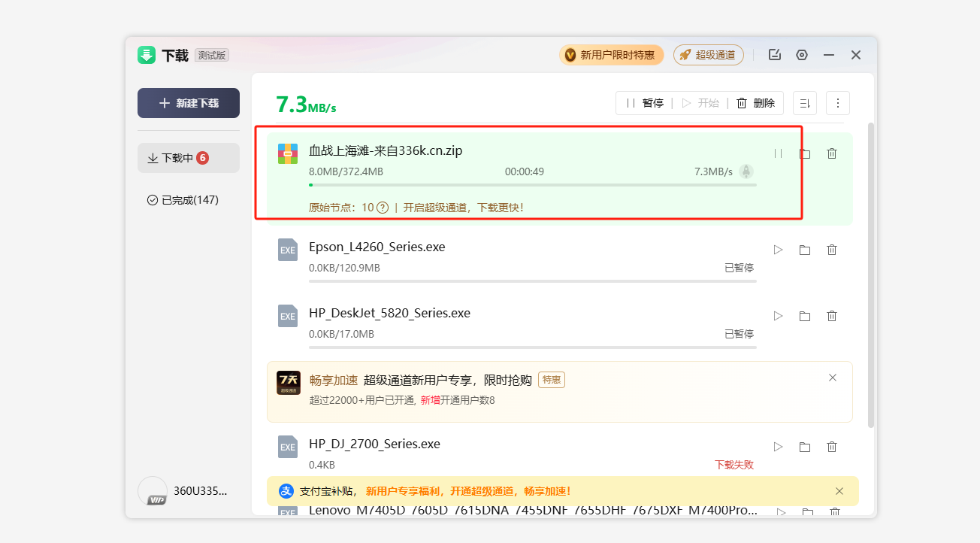Close the 支付宝补贴 yellow banner
This screenshot has width=980, height=543.
pos(839,491)
